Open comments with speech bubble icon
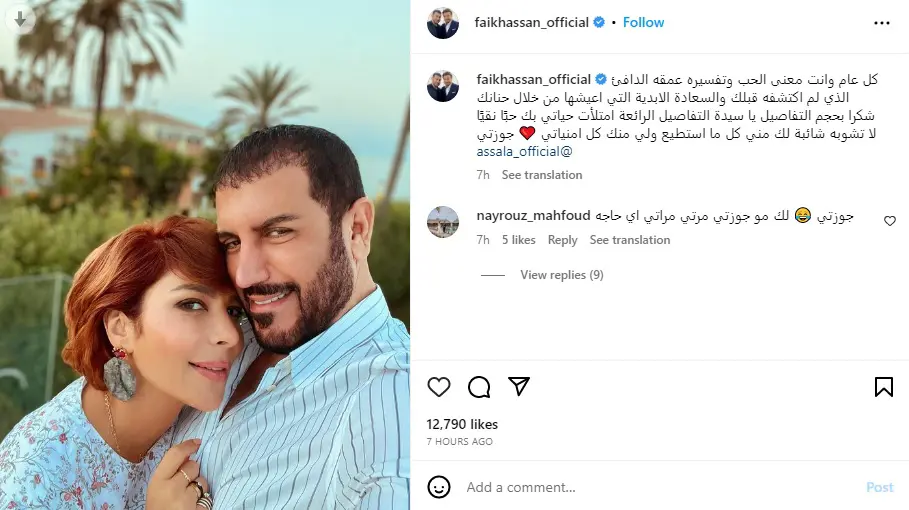This screenshot has width=909, height=510. click(479, 387)
